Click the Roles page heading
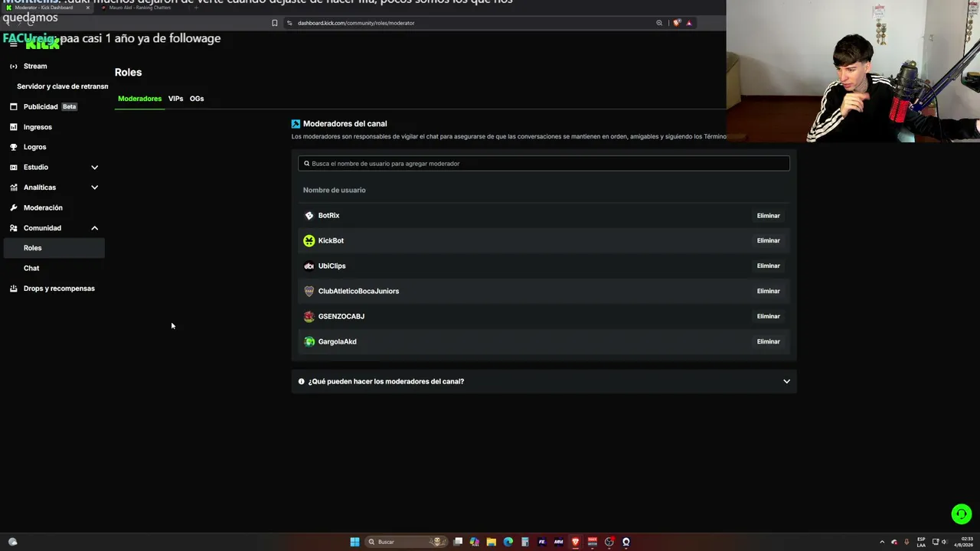This screenshot has width=980, height=551. coord(129,73)
